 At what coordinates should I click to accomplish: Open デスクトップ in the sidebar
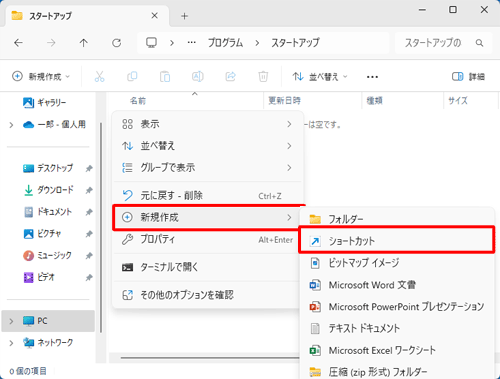tap(48, 168)
